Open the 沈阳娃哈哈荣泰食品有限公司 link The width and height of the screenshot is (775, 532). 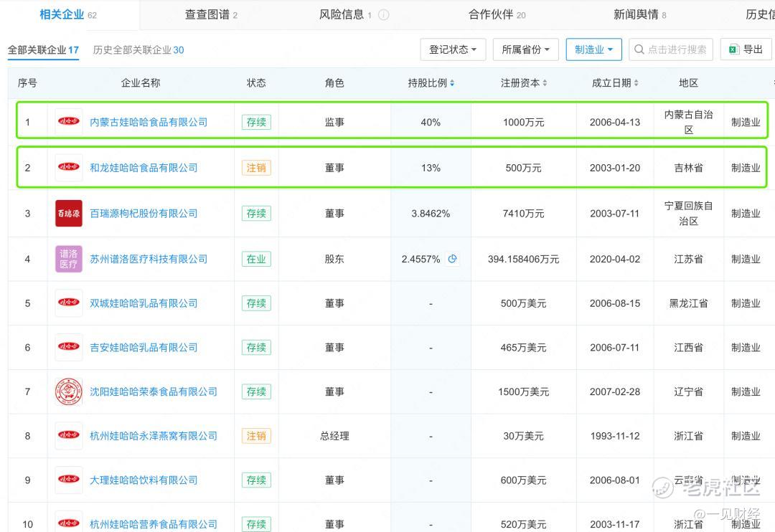coord(154,391)
